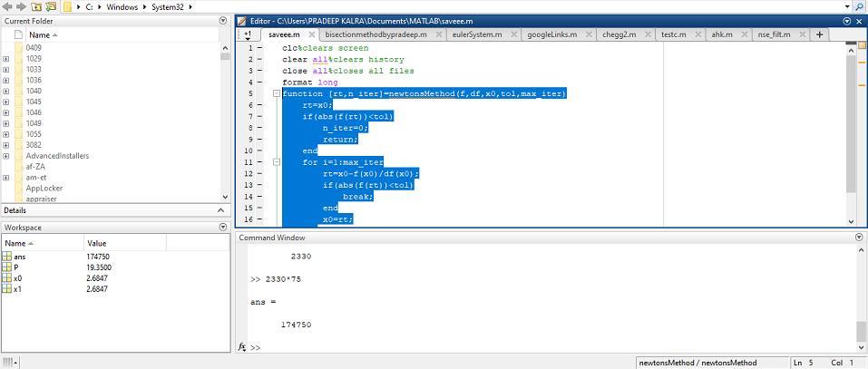
Task: Go forward to the next folder
Action: click(x=21, y=6)
